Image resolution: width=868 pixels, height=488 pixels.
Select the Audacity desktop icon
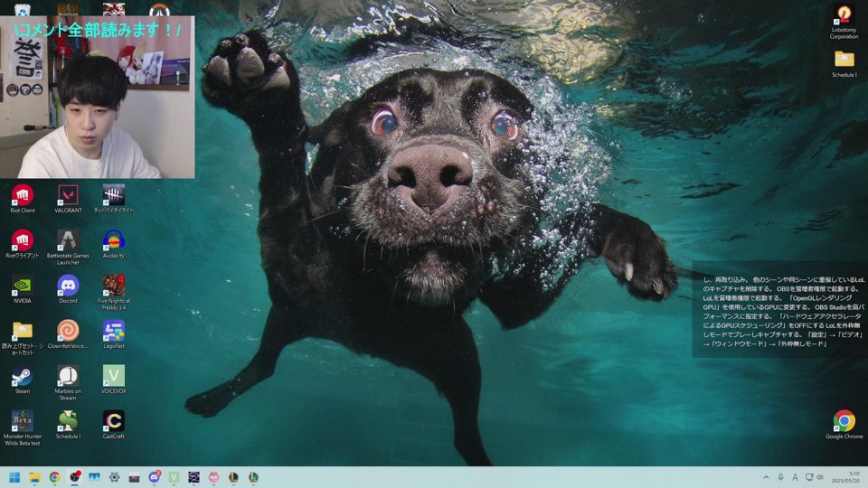click(113, 240)
